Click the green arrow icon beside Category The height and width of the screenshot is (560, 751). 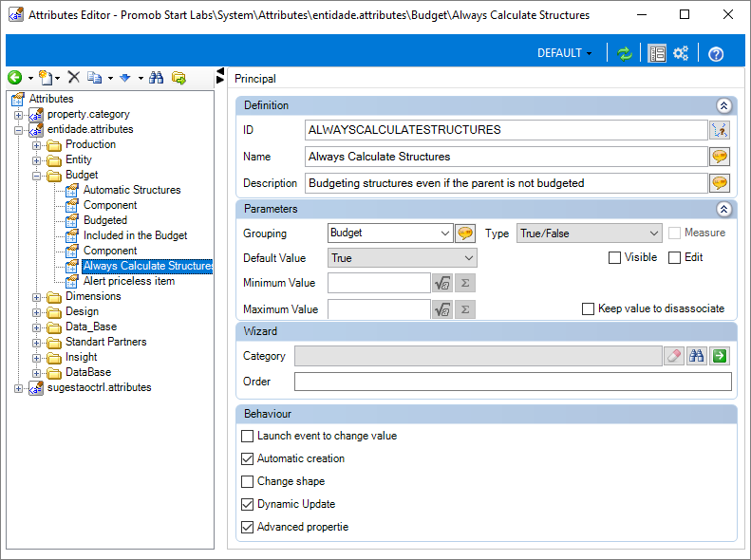click(x=720, y=356)
